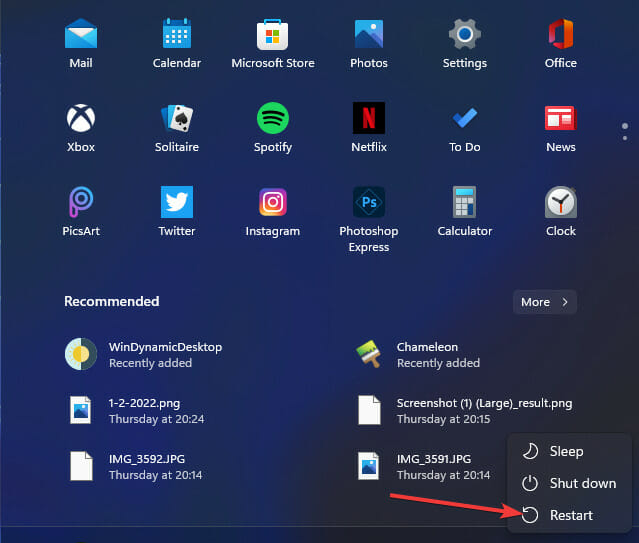Image resolution: width=639 pixels, height=543 pixels.
Task: Launch Photoshop Express
Action: (x=369, y=219)
